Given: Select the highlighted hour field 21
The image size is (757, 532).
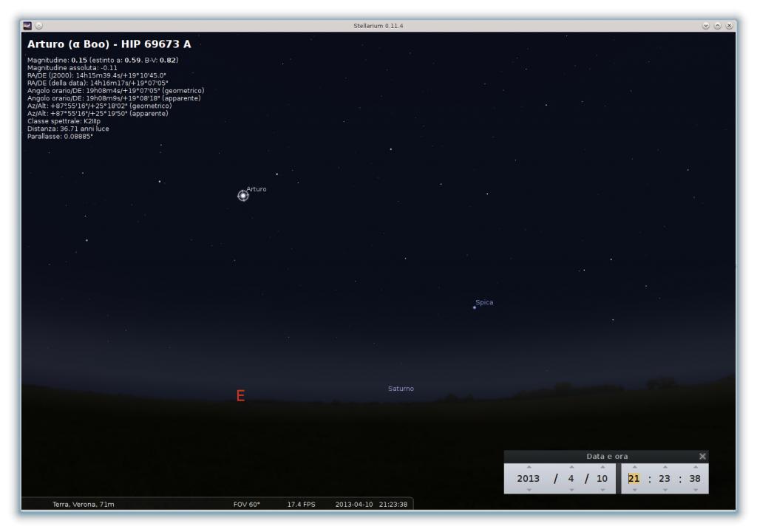Looking at the screenshot, I should 634,478.
